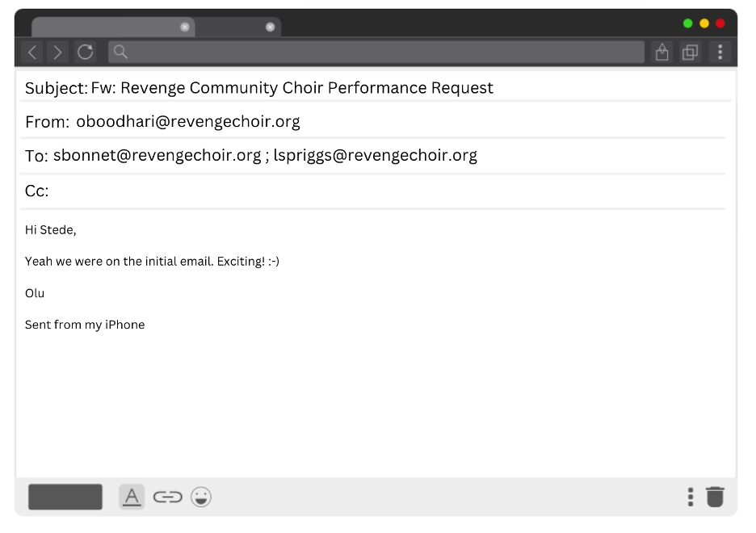Delete draft using trash icon
The image size is (756, 533).
[x=715, y=497]
